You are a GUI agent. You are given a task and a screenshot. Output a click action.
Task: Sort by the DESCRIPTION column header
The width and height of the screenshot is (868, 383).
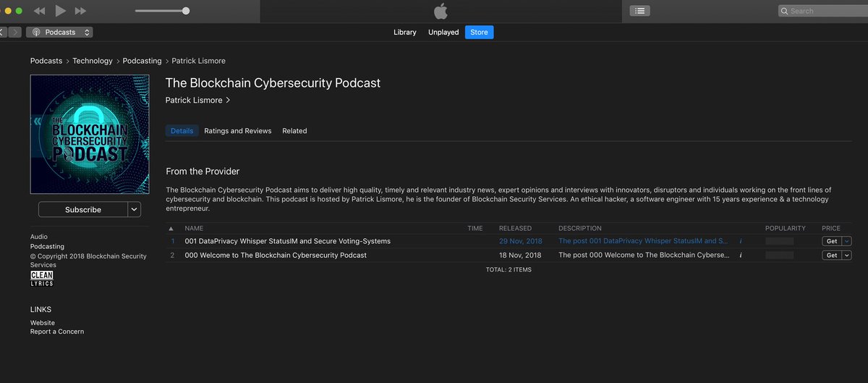tap(580, 228)
